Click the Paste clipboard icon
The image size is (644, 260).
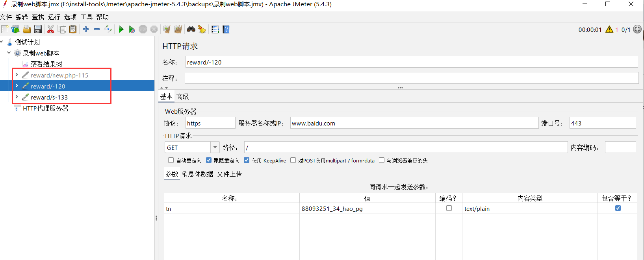[73, 29]
